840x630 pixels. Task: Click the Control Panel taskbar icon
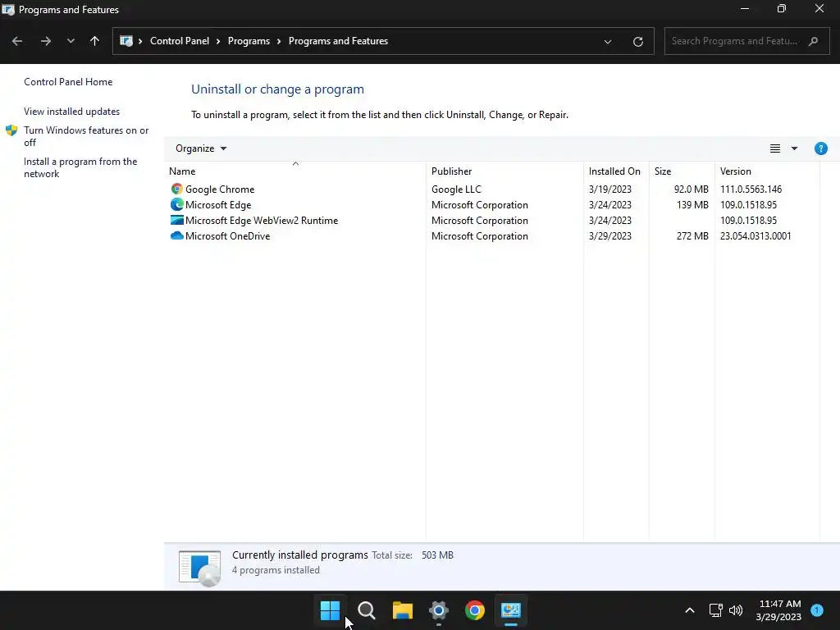tap(511, 610)
